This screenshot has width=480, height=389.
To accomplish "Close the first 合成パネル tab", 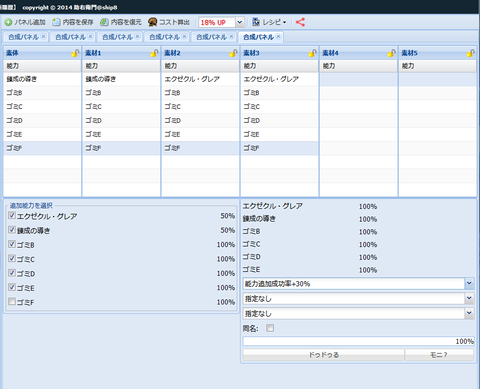I will pos(43,37).
